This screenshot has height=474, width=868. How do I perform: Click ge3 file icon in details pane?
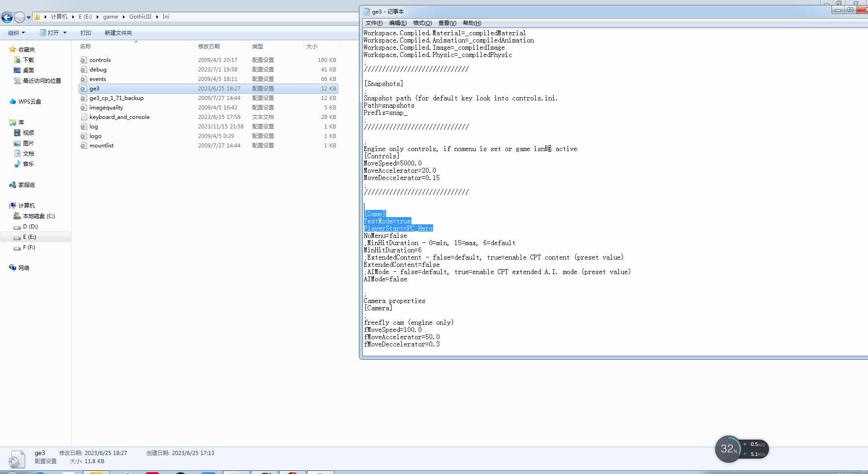click(x=17, y=459)
